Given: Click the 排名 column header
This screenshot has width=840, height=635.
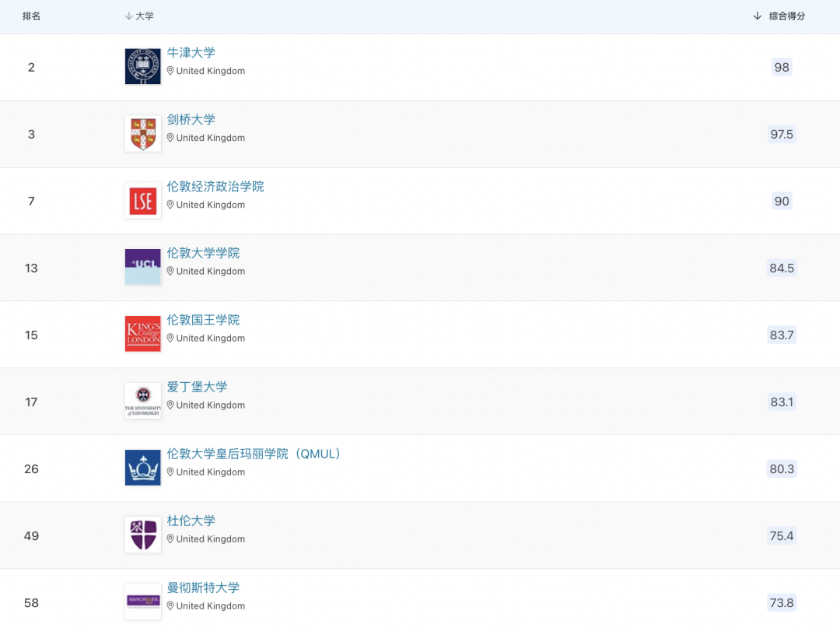Looking at the screenshot, I should (31, 16).
